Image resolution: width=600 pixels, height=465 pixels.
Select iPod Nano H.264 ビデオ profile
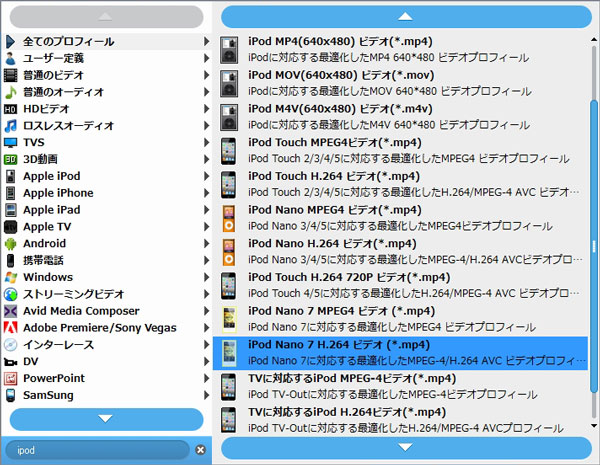pos(400,252)
